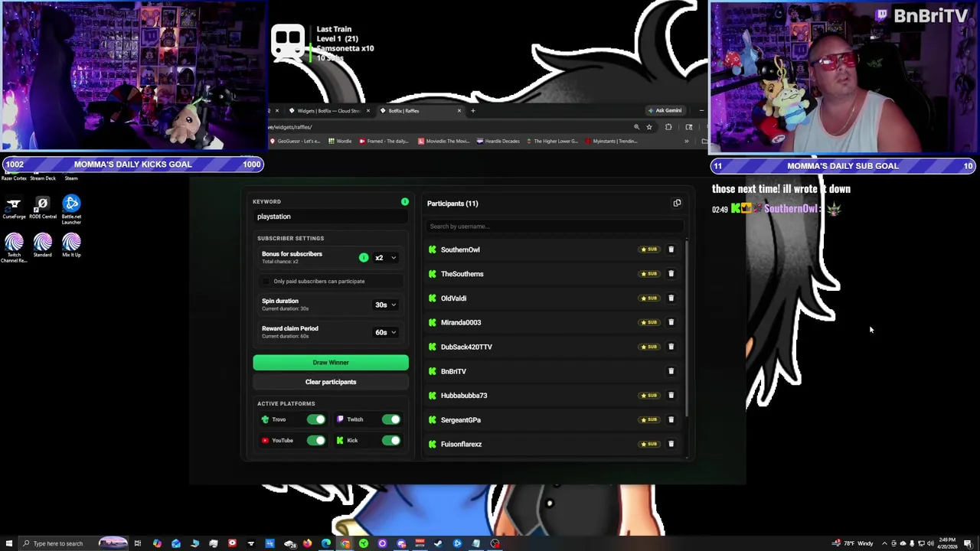This screenshot has height=551, width=980.
Task: Click Windows Start button
Action: point(8,543)
